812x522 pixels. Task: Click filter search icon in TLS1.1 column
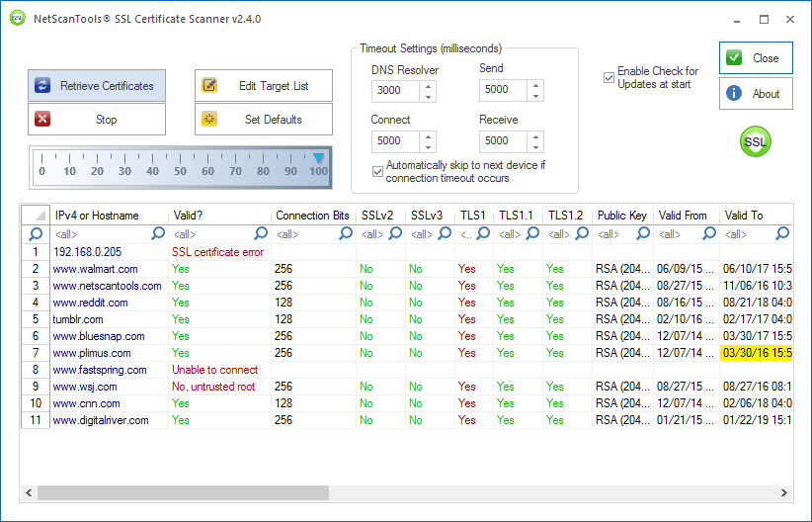pos(532,233)
